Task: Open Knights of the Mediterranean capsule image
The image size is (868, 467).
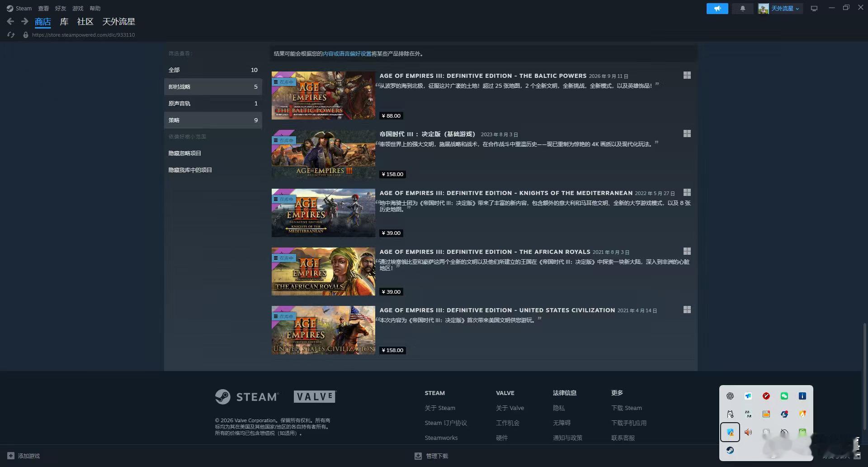Action: (x=323, y=213)
